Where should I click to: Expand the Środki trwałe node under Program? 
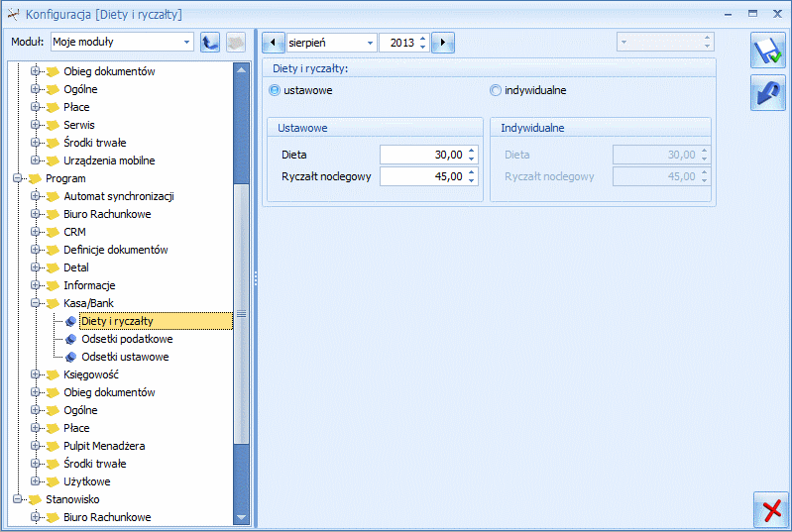pyautogui.click(x=35, y=464)
